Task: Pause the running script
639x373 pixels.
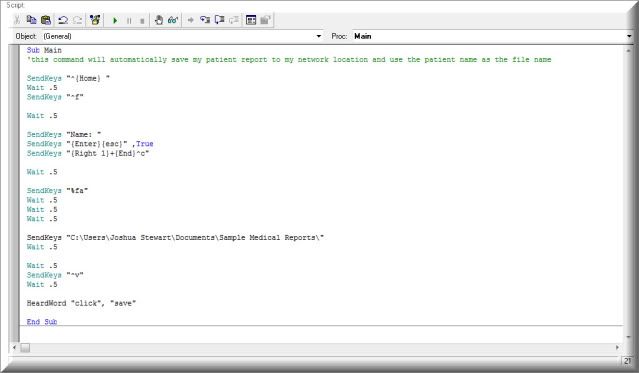Action: click(x=129, y=20)
